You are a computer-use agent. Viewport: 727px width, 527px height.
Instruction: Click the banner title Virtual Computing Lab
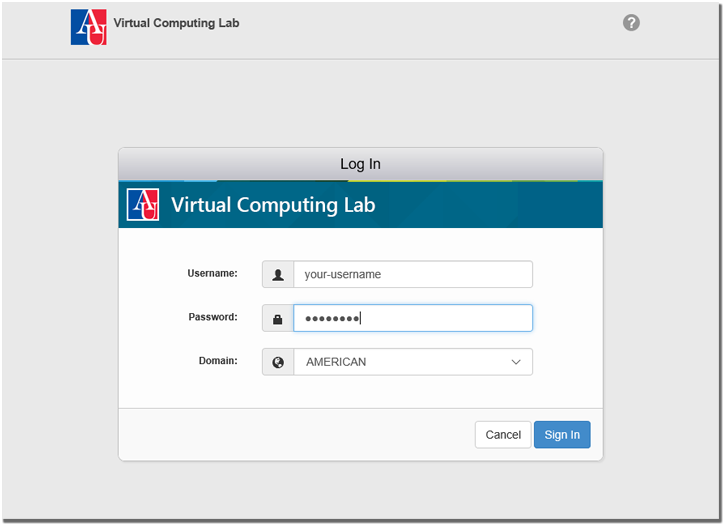[273, 205]
